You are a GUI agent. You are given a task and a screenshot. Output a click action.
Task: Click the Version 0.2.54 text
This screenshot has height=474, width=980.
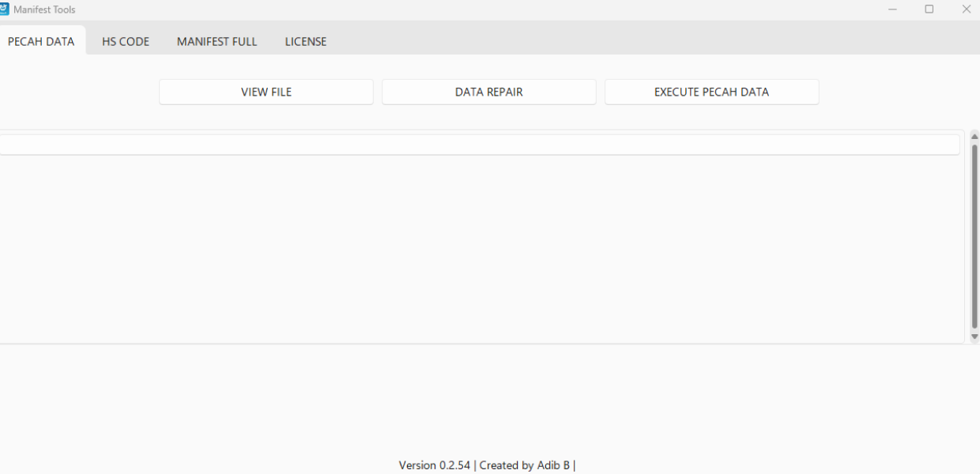[x=434, y=465]
